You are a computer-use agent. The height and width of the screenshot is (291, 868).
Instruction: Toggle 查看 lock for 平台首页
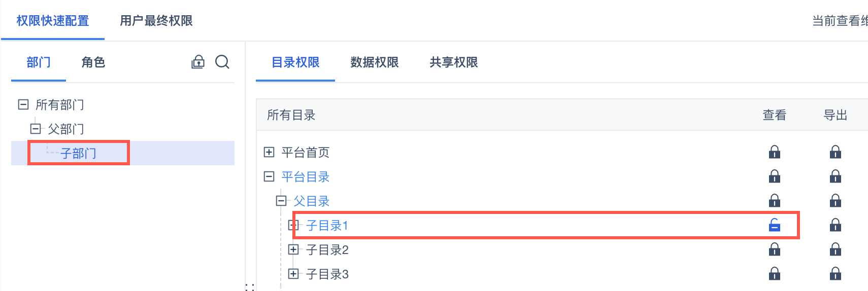[775, 152]
